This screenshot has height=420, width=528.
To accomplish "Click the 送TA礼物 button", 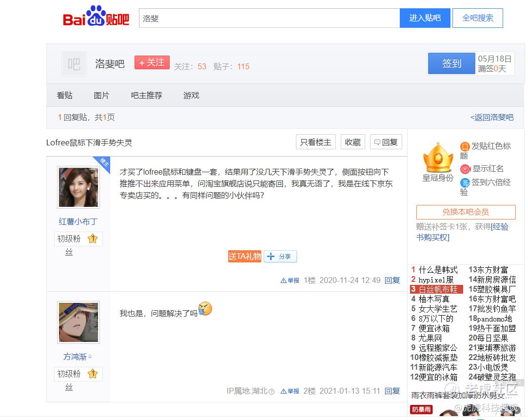I will coord(244,256).
